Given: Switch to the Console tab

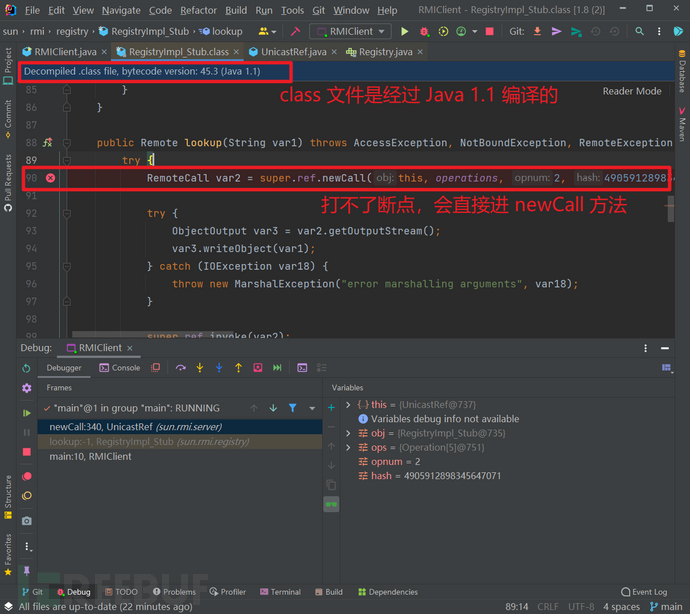Looking at the screenshot, I should tap(120, 368).
